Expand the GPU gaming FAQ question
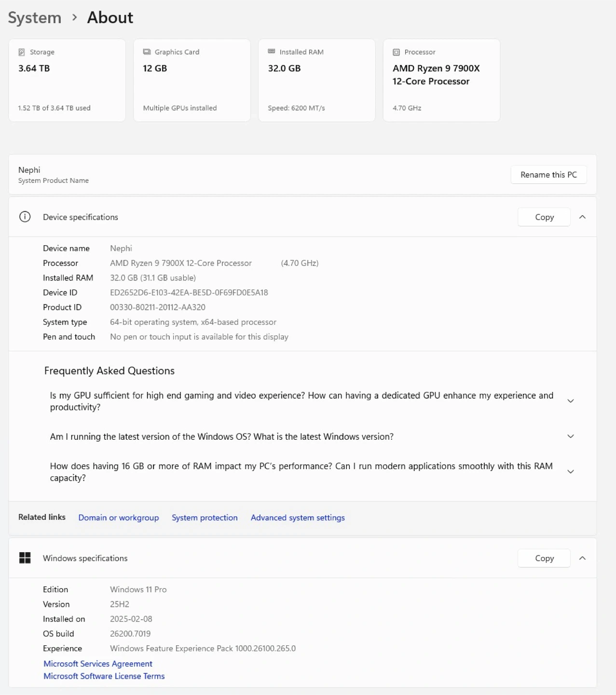The width and height of the screenshot is (616, 695). (570, 401)
